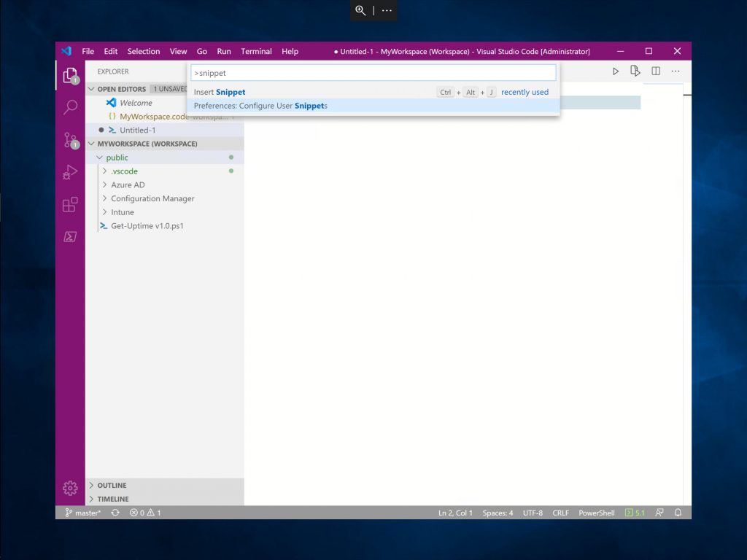
Task: Select Preferences: Configure User Snippets command
Action: (x=373, y=106)
